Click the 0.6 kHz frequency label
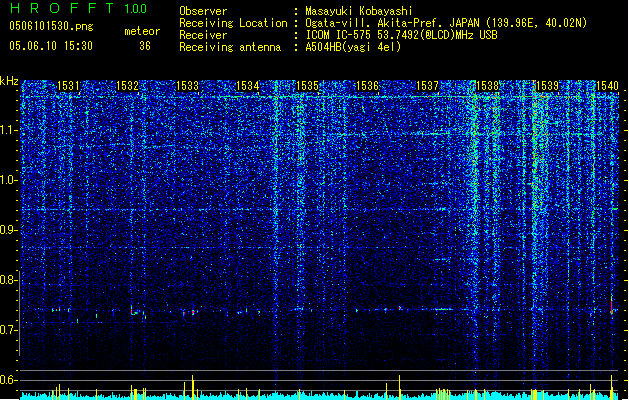This screenshot has width=629, height=400. tap(8, 380)
